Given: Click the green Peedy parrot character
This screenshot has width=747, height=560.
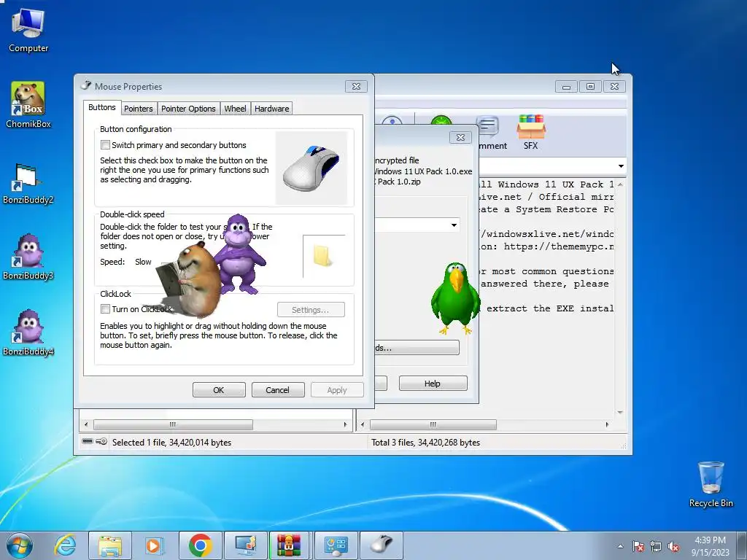Looking at the screenshot, I should click(x=455, y=298).
